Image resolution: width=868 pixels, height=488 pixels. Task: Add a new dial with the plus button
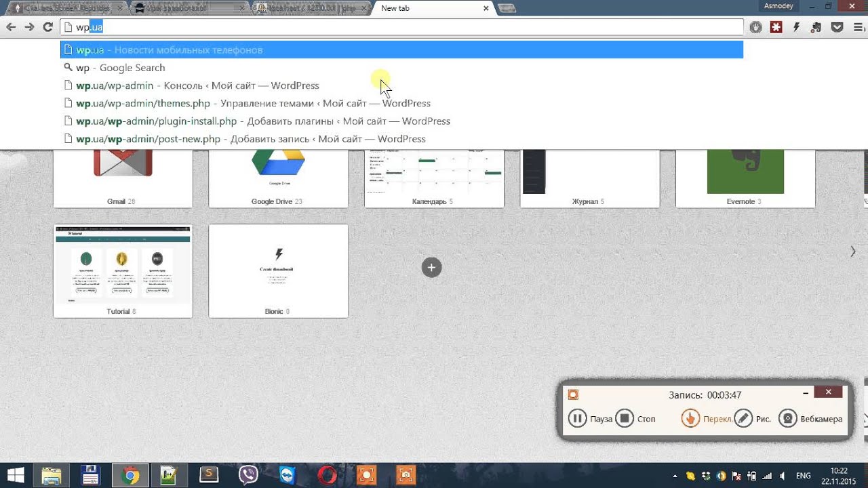[x=431, y=267]
